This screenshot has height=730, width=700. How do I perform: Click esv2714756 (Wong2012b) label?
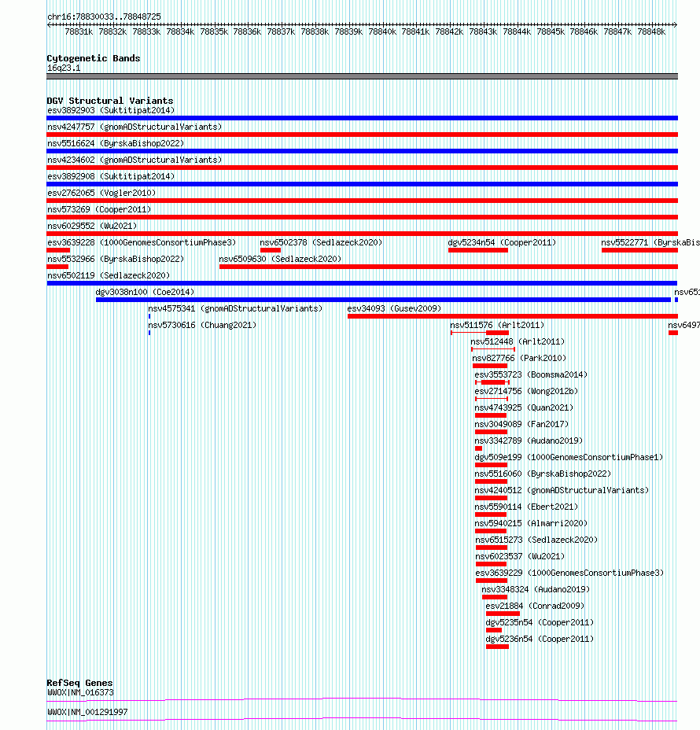coord(526,391)
